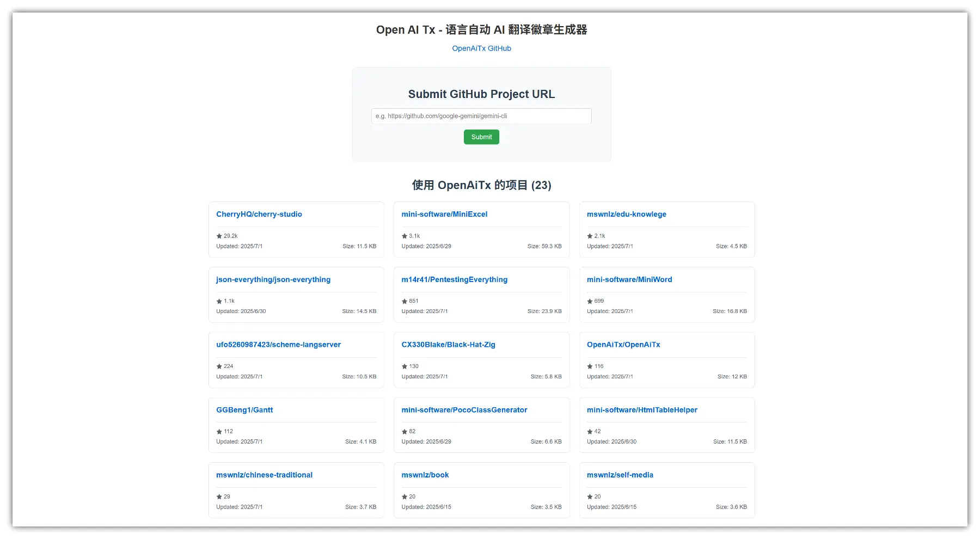The height and width of the screenshot is (539, 980).
Task: Click the star icon beside 130
Action: [405, 366]
